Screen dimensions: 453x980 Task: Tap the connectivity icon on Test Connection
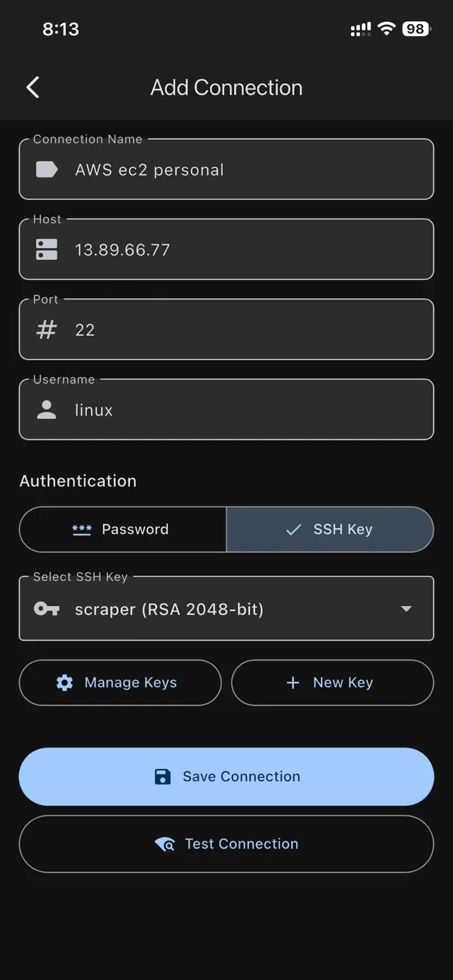[x=165, y=843]
